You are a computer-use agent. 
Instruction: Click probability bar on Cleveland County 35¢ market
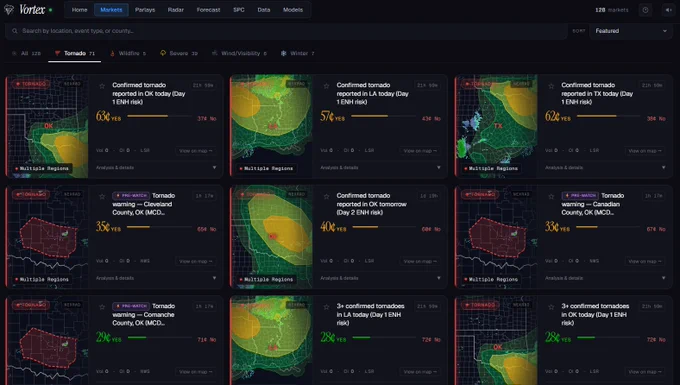pyautogui.click(x=159, y=227)
